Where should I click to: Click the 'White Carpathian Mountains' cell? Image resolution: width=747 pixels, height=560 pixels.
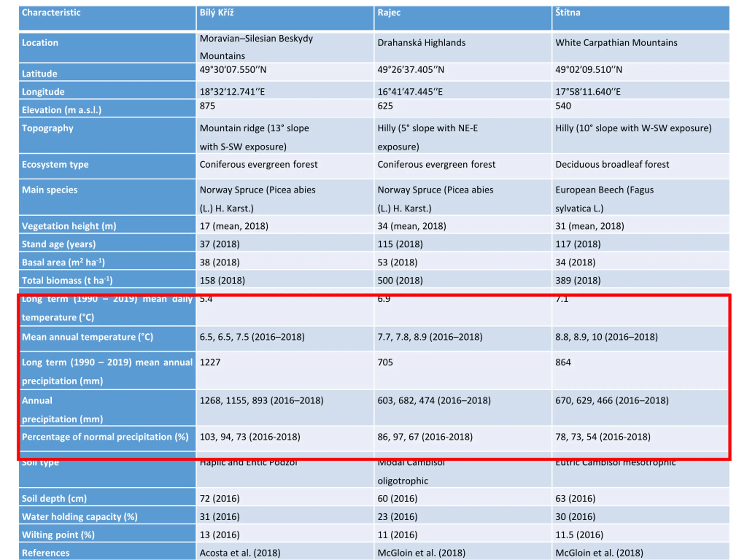click(x=640, y=47)
